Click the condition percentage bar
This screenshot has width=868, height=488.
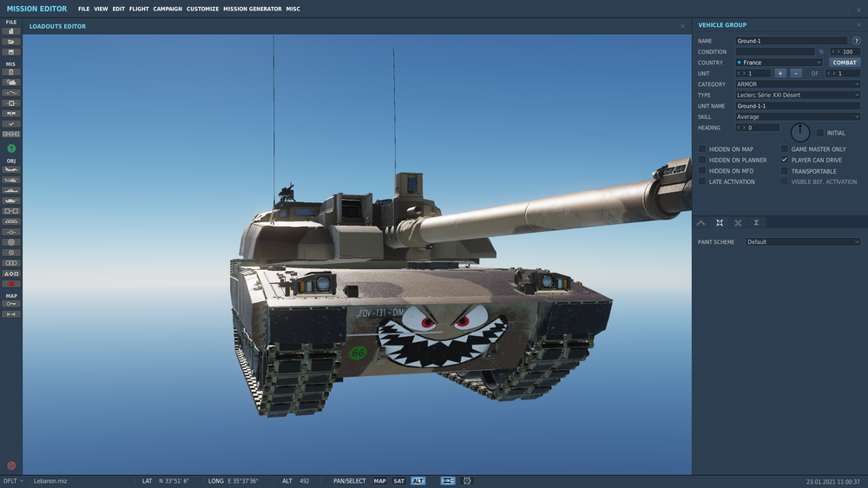[x=775, y=51]
